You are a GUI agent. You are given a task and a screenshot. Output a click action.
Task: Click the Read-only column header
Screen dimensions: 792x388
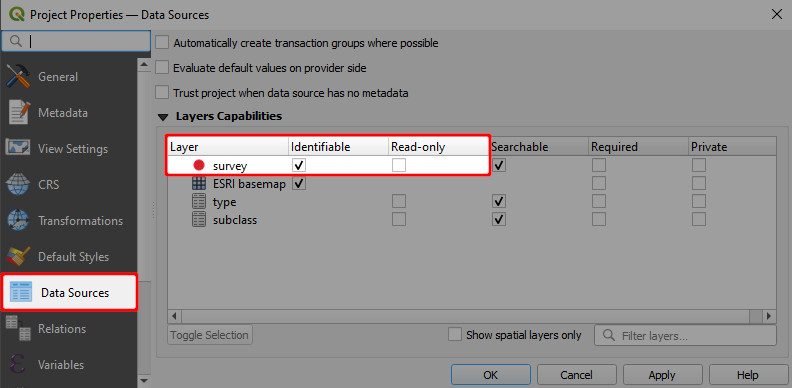(438, 147)
